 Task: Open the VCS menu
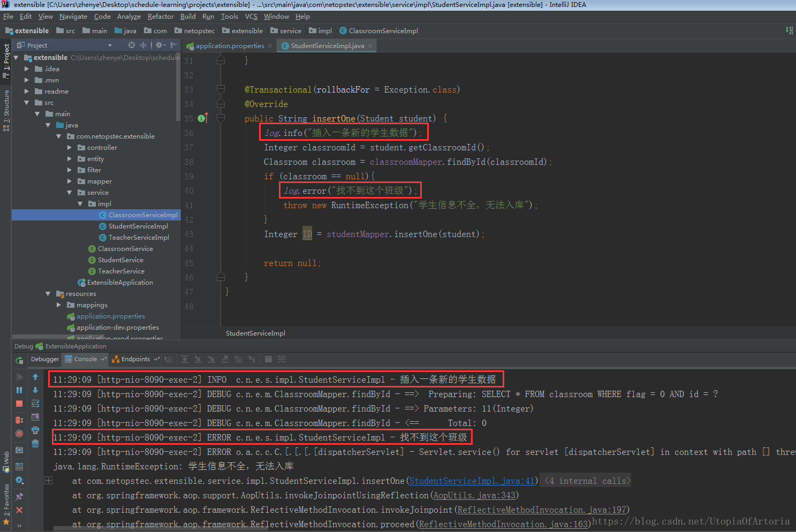(251, 17)
